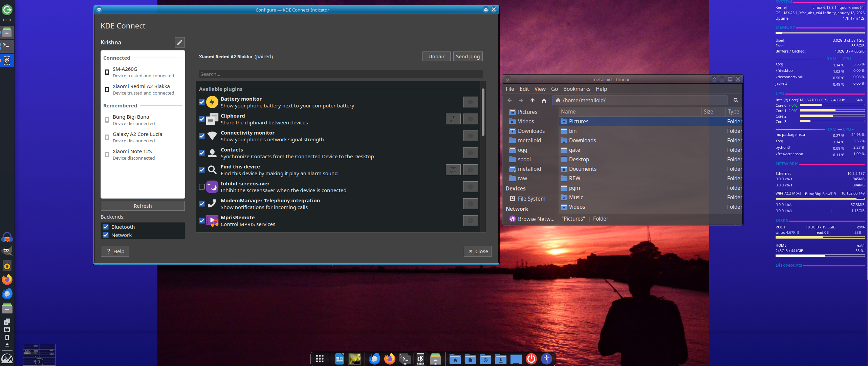Click the plugin Search field
The width and height of the screenshot is (868, 366).
[341, 74]
